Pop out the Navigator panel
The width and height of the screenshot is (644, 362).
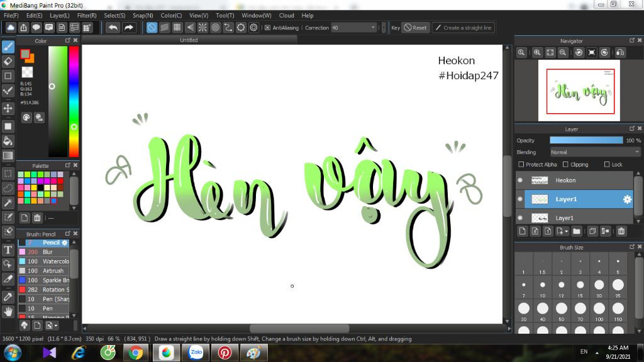[631, 40]
